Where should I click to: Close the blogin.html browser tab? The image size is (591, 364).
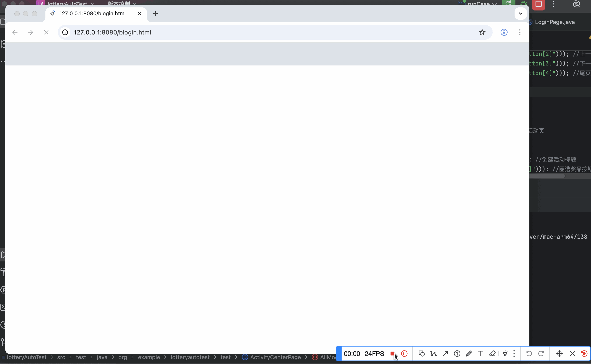140,14
